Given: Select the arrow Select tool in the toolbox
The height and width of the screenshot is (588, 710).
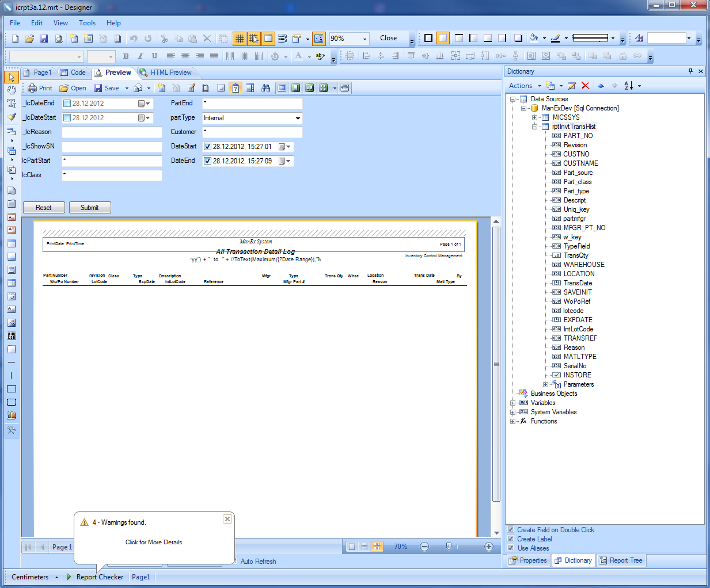Looking at the screenshot, I should [12, 77].
